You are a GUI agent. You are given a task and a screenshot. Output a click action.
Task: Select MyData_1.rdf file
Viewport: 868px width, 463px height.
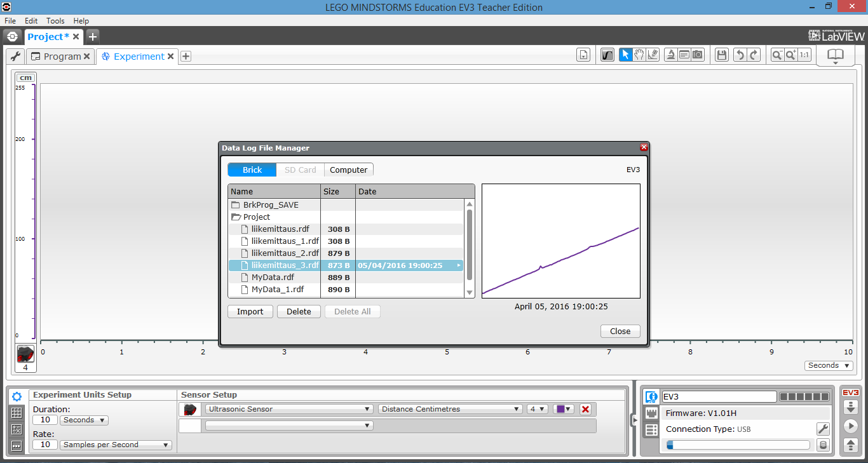[346, 290]
